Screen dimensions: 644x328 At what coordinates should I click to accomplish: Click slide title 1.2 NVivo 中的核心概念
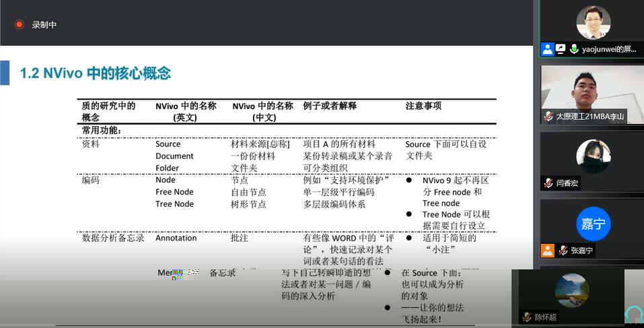click(96, 73)
